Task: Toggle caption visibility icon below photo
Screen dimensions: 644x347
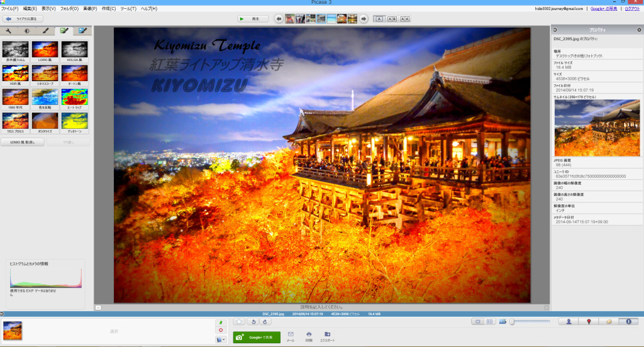Action: coord(98,307)
